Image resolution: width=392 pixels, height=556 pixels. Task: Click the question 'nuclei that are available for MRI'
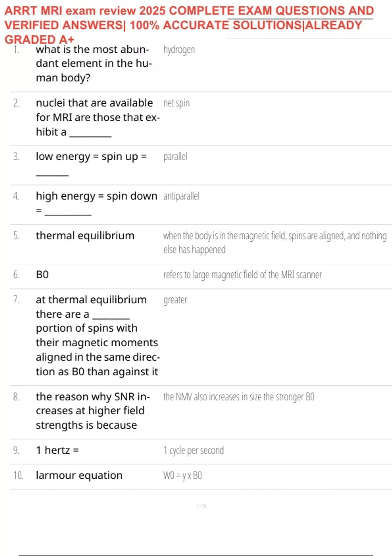(97, 117)
